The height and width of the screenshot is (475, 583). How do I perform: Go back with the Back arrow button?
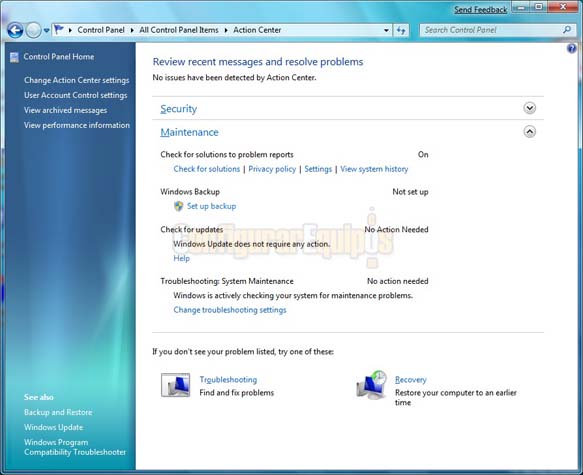(x=15, y=30)
